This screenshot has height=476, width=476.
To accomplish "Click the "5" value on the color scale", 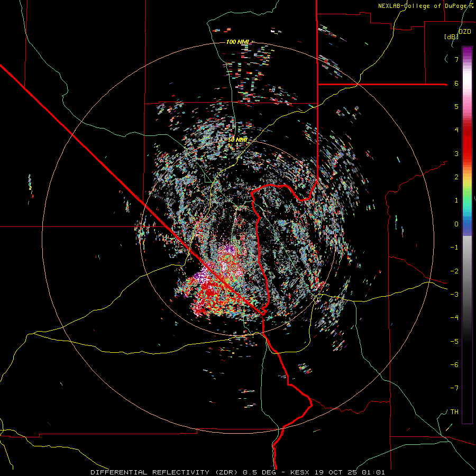I will [456, 106].
